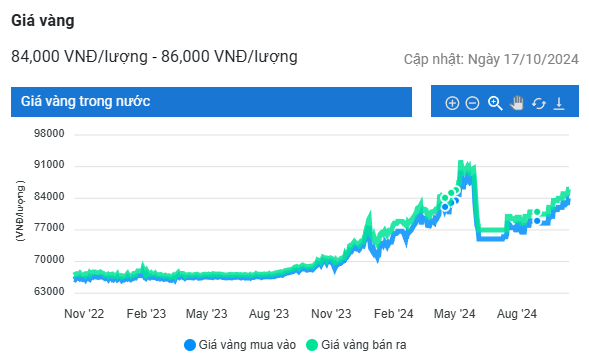
Task: Reset chart zoom with refresh icon
Action: click(x=538, y=103)
